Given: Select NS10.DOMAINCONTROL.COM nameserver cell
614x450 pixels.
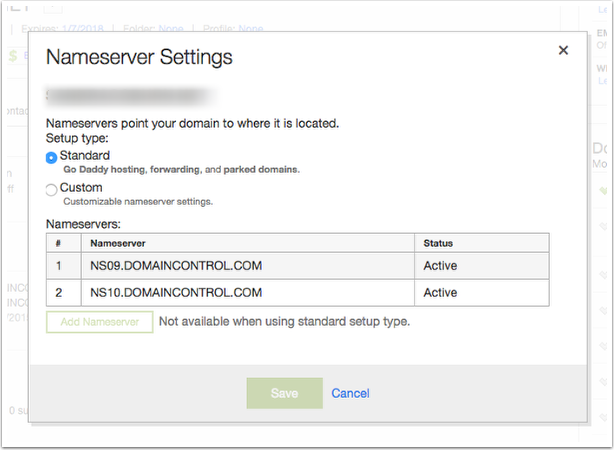Looking at the screenshot, I should tap(248, 293).
